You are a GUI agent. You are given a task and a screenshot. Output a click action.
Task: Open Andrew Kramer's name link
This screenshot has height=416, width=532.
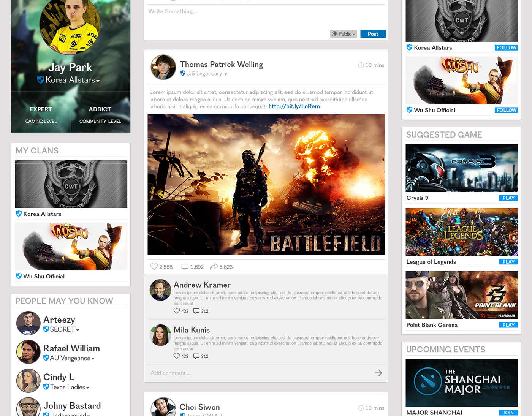click(202, 285)
